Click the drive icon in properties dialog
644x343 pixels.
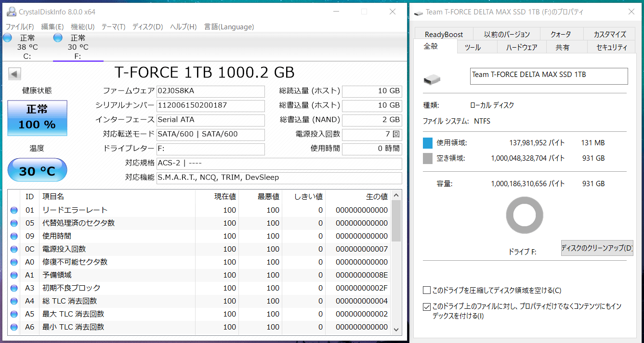coord(432,79)
